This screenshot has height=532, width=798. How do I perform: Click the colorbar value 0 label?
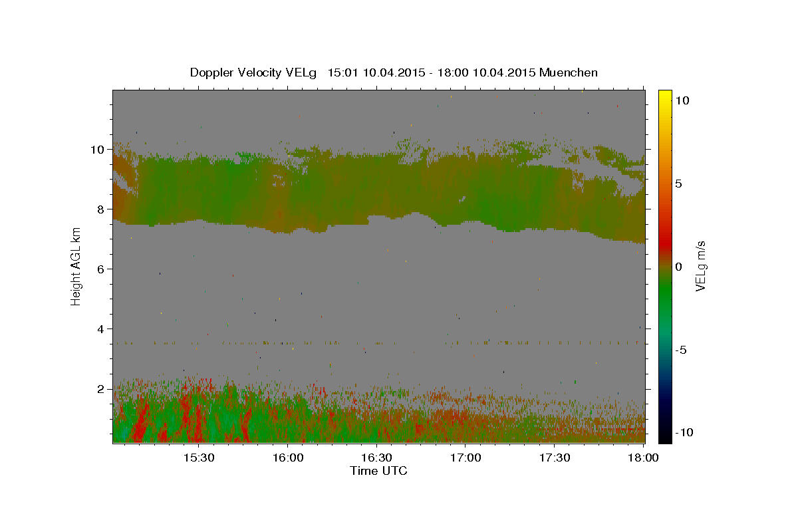[x=678, y=267]
